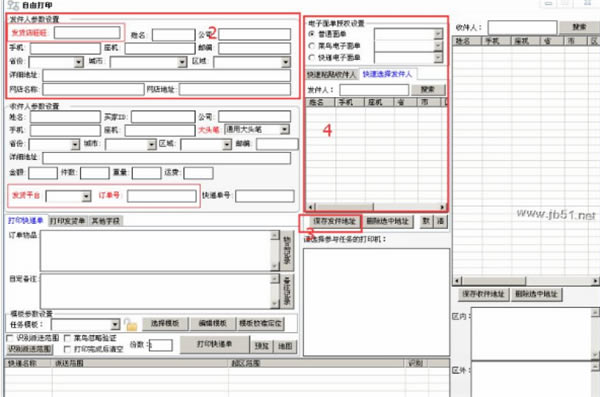Viewport: 600px width, 397px height.
Task: Expand the 大头笔 dropdown list
Action: pos(284,129)
